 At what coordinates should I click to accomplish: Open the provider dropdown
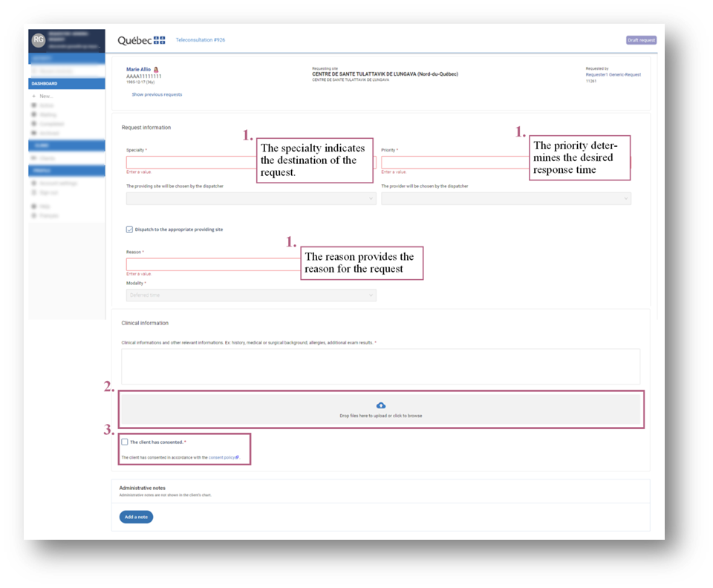point(506,198)
